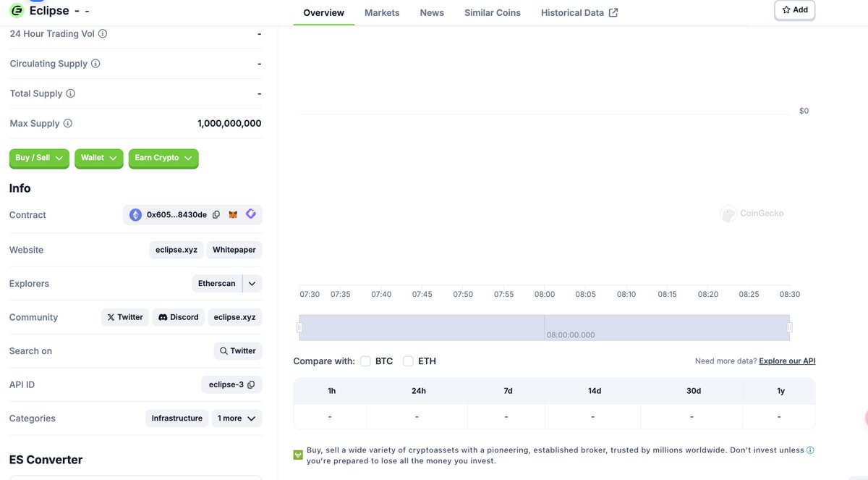This screenshot has height=480, width=868.
Task: Click the star icon on Add button
Action: (786, 10)
